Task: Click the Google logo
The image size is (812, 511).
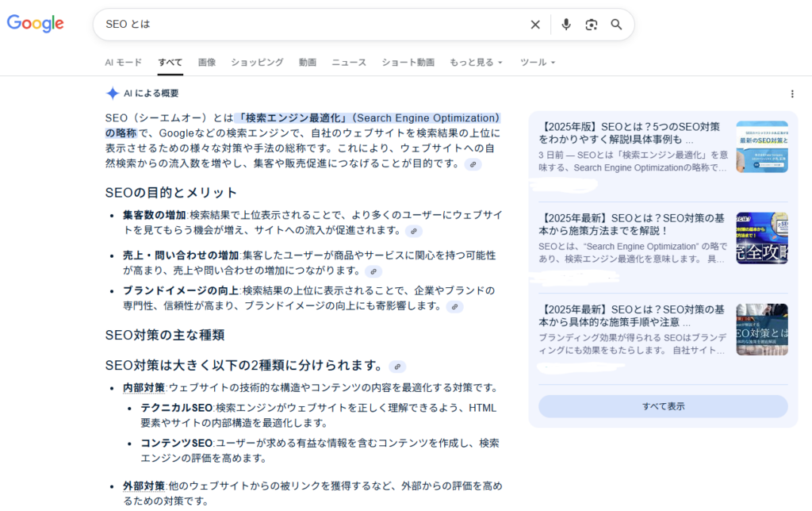Action: point(35,23)
